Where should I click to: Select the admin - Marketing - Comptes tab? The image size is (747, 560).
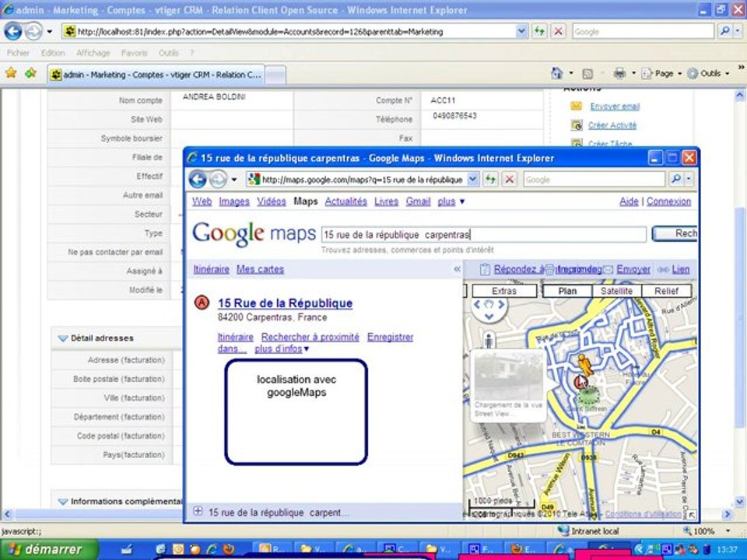click(x=156, y=75)
